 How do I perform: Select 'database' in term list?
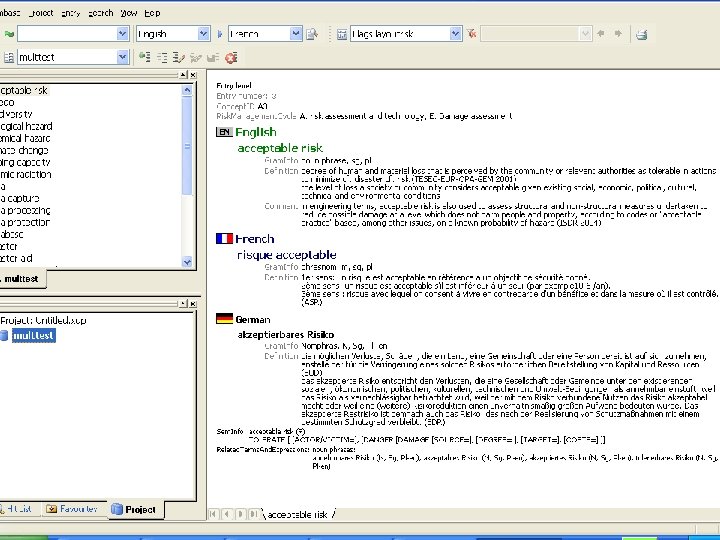pos(12,234)
